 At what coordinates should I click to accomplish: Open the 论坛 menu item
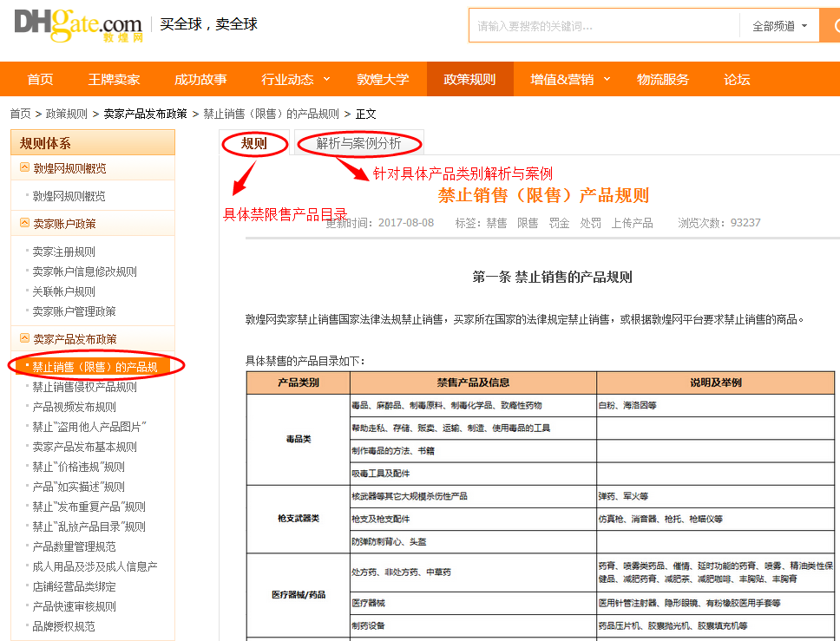[736, 78]
